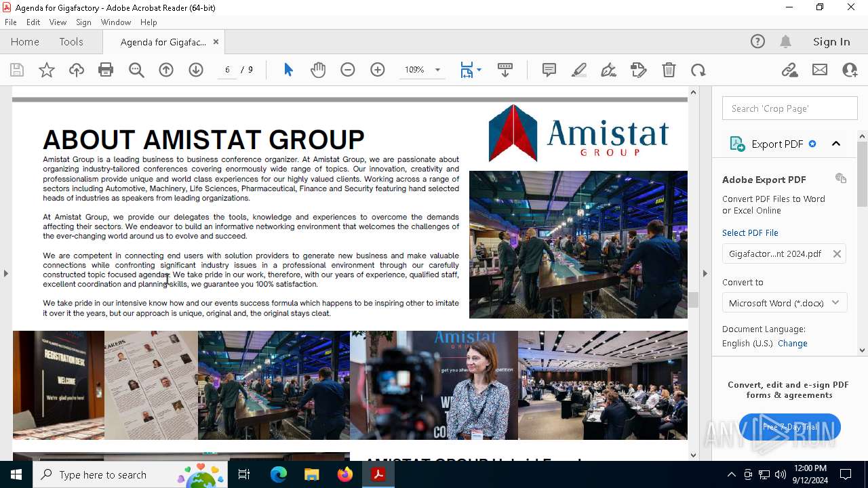This screenshot has height=488, width=868.
Task: Open the notifications bell
Action: click(785, 41)
